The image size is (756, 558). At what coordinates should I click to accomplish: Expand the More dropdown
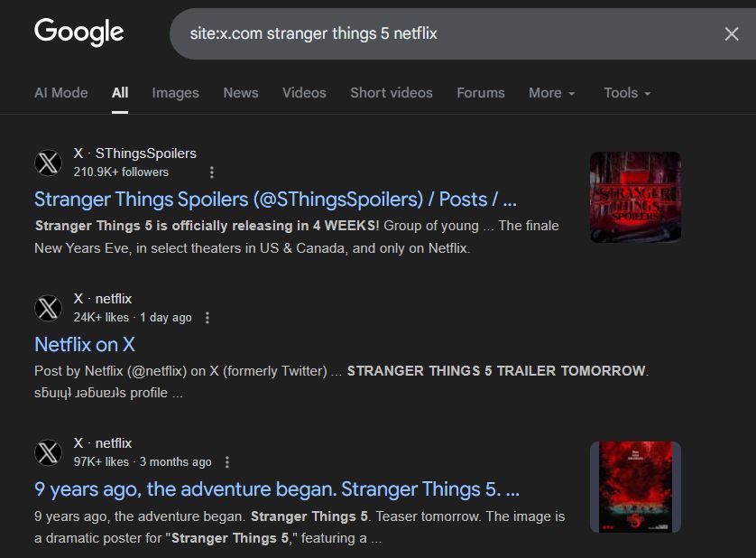click(551, 93)
